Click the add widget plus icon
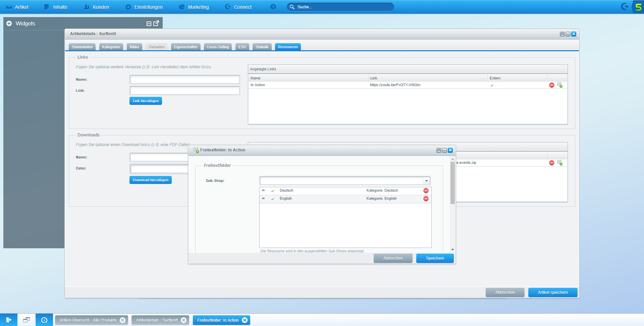 pyautogui.click(x=9, y=23)
